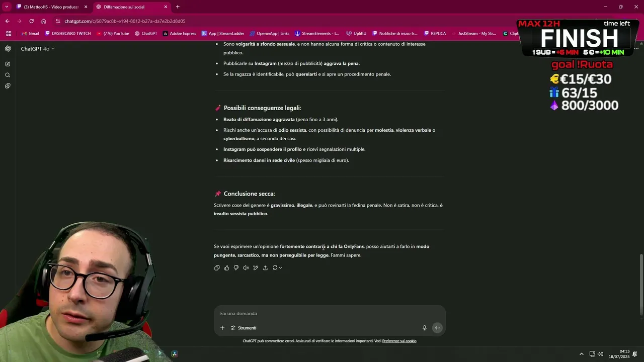Screen dimensions: 644x362
Task: Open the 'Notifiche di inizio tr...' bookmark
Action: [x=395, y=34]
